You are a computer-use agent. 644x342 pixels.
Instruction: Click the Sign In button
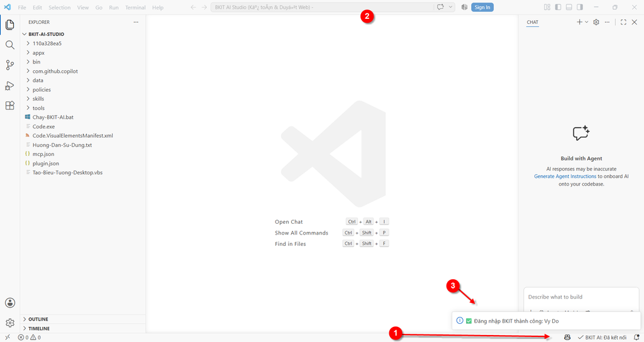pos(482,7)
